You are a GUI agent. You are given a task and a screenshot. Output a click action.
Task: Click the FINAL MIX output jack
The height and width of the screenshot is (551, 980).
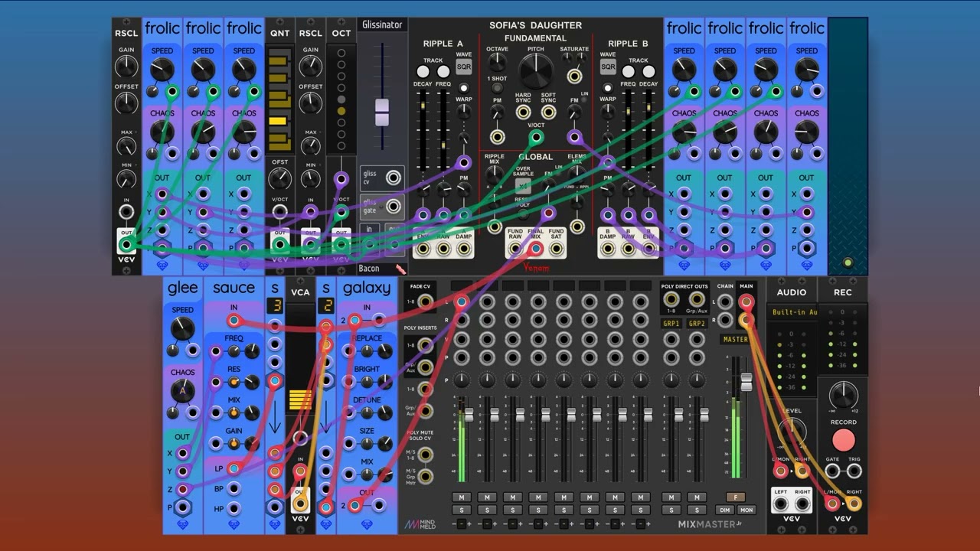tap(536, 248)
